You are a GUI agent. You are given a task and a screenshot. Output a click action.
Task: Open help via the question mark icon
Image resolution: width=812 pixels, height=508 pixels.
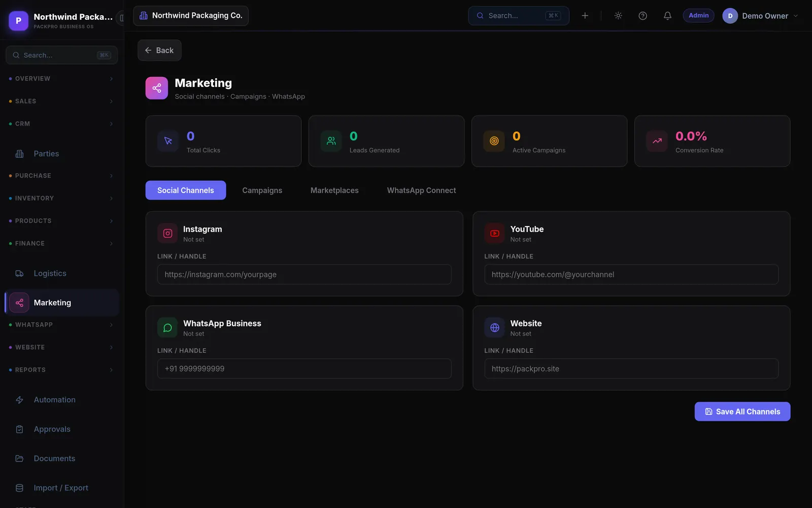(x=642, y=16)
